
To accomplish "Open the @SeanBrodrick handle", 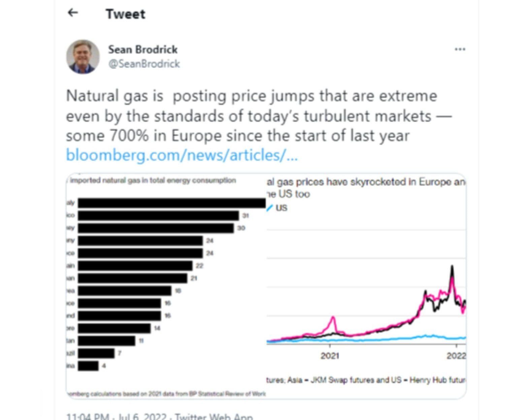I will pyautogui.click(x=144, y=64).
